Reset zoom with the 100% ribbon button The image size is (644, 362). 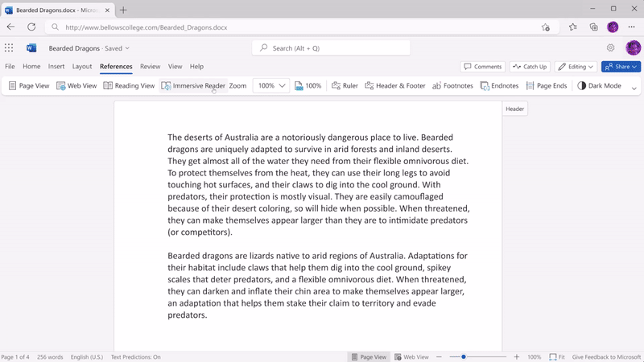coord(308,86)
